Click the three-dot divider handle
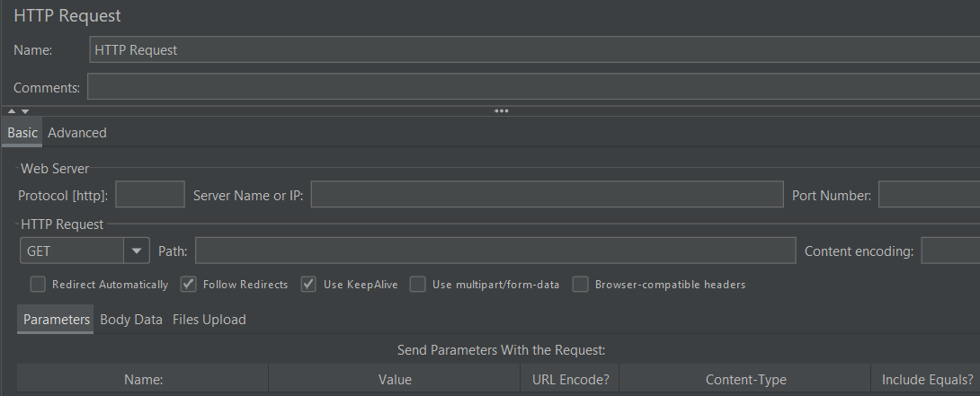 point(502,111)
